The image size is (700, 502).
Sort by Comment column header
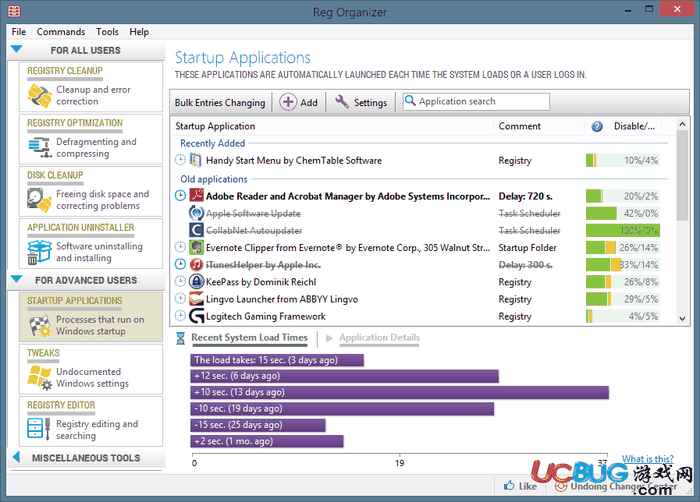539,126
